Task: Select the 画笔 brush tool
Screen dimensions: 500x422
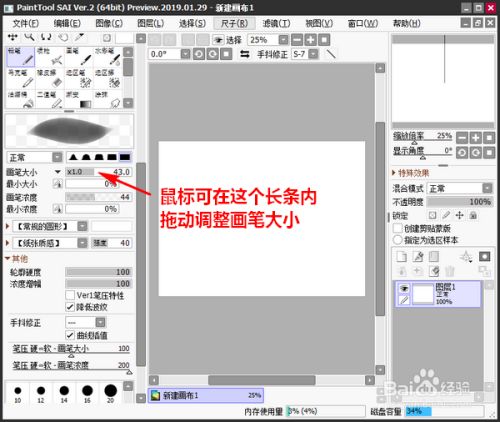Action: point(79,57)
